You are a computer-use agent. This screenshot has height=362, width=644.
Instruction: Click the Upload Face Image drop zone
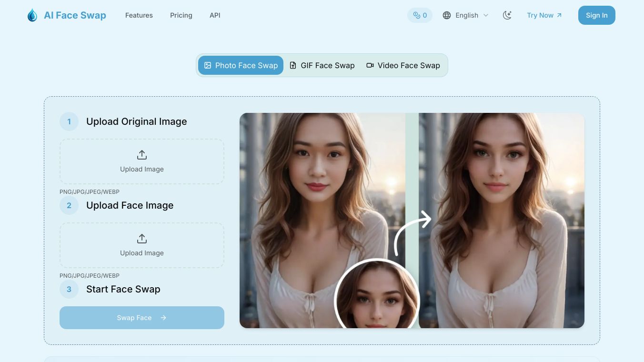pos(142,245)
